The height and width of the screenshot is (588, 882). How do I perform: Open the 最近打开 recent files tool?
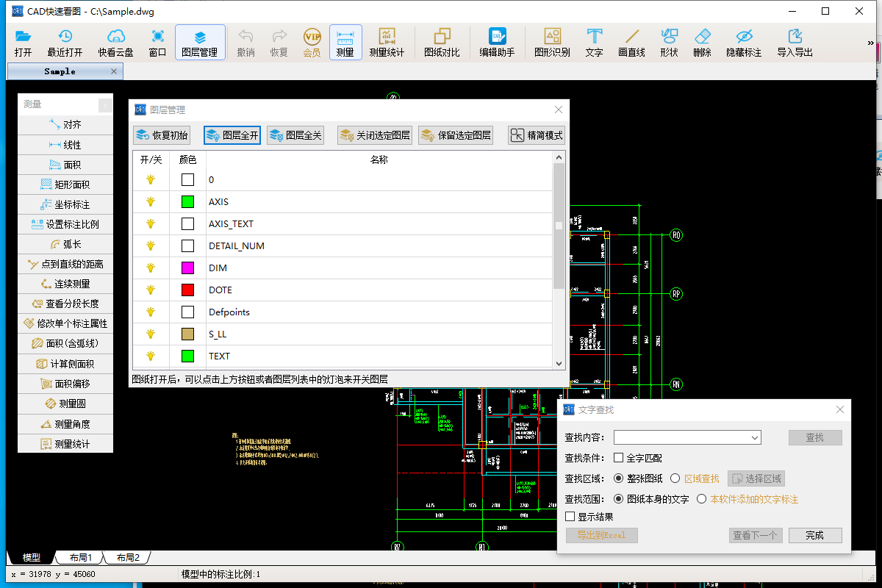[65, 43]
